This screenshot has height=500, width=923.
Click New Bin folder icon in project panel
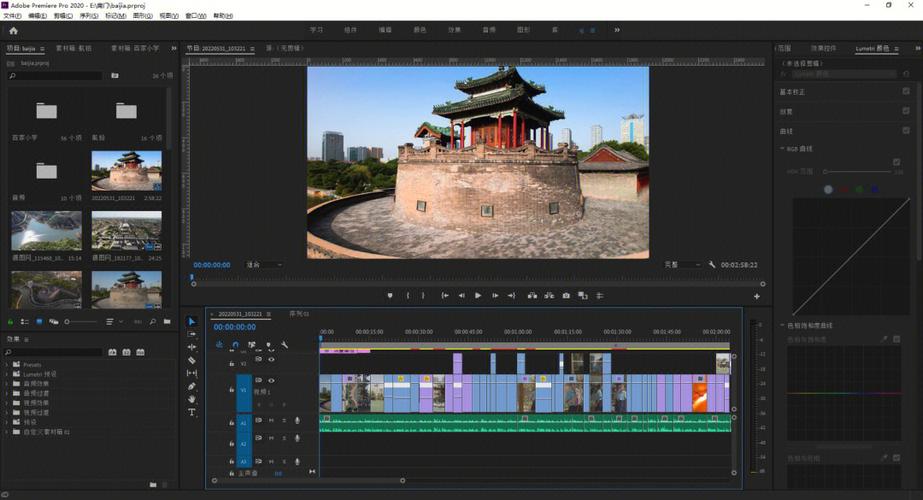tap(167, 322)
